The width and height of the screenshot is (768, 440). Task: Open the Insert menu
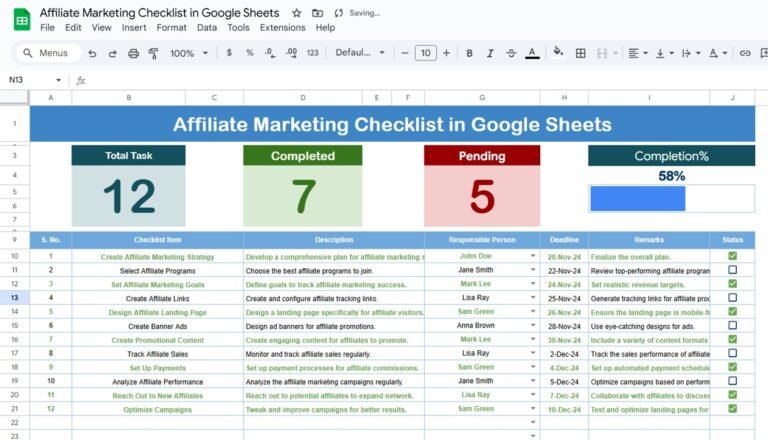134,28
